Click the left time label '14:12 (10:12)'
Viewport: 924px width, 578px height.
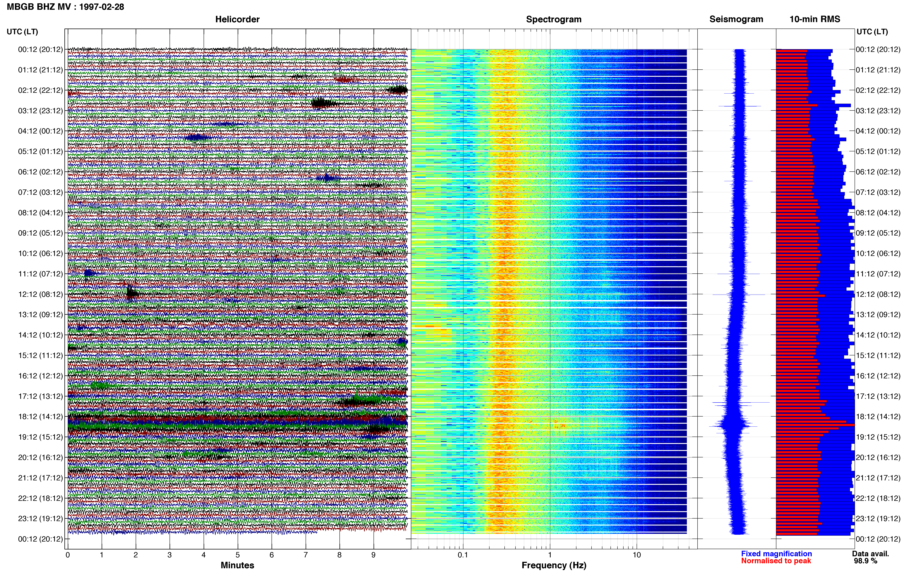click(41, 335)
